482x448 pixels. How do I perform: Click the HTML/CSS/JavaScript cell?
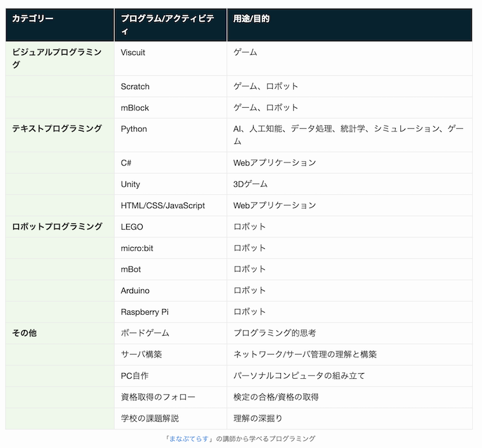pos(171,206)
